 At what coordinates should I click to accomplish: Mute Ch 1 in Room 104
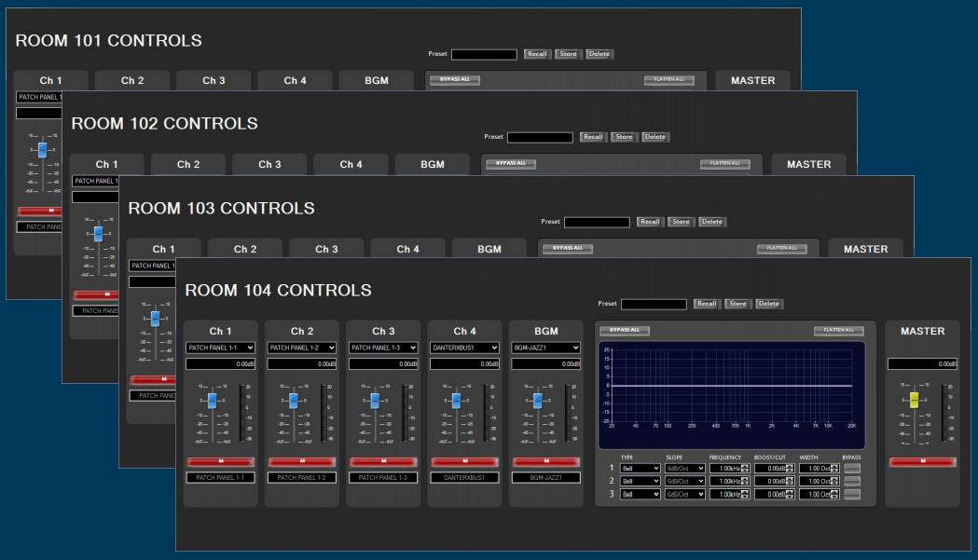point(220,461)
